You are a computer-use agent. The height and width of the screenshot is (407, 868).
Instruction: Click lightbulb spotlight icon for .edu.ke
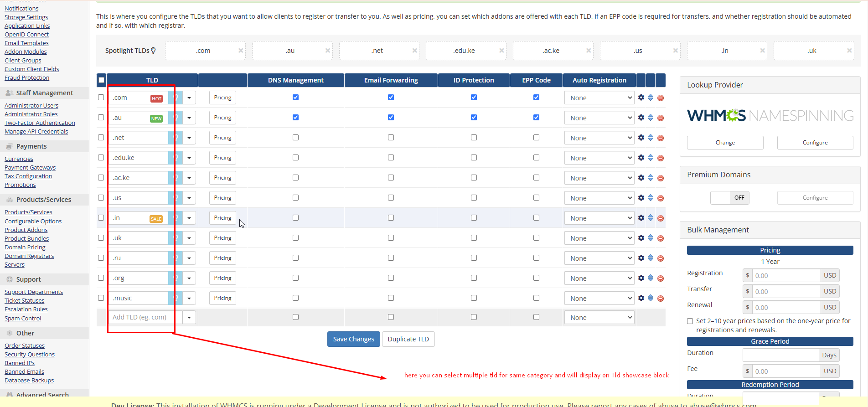175,158
